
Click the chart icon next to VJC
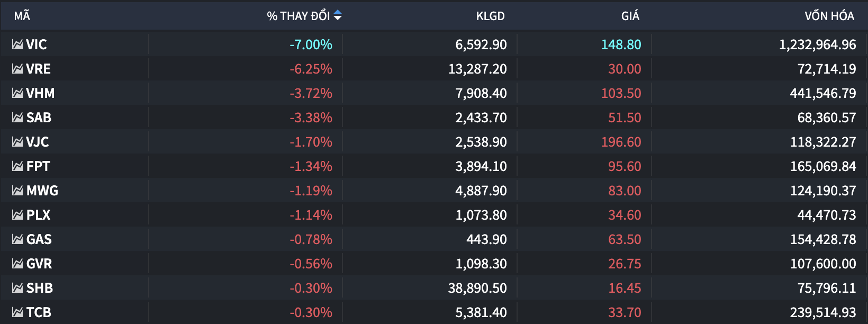coord(17,142)
